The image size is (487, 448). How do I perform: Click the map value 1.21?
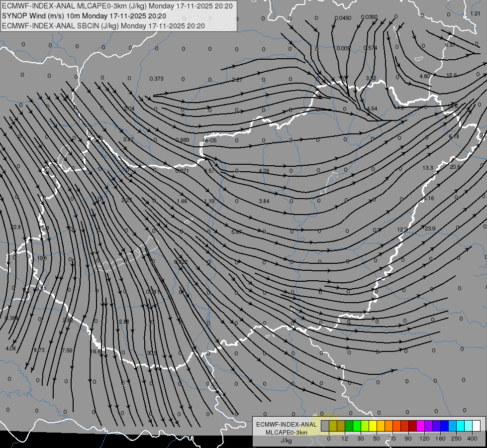pyautogui.click(x=475, y=13)
